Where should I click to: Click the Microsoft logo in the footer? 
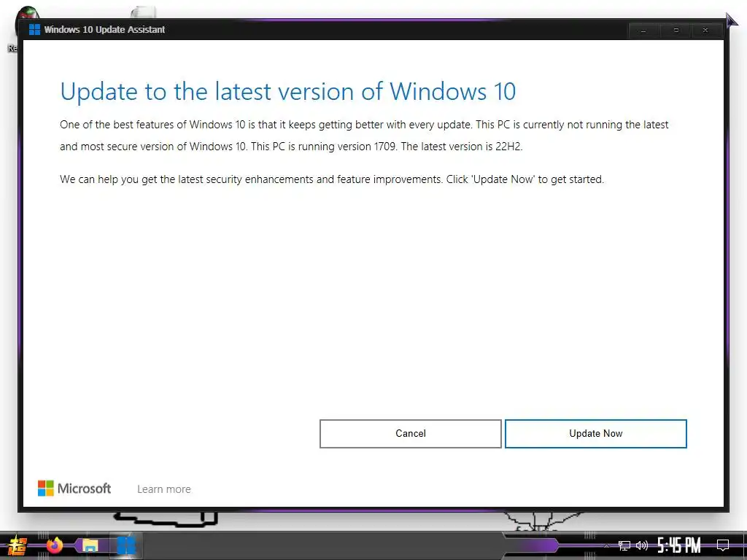[x=74, y=488]
